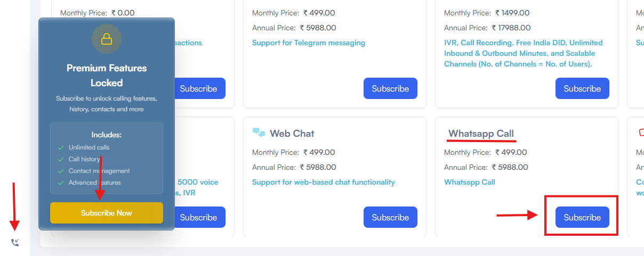
Task: Click Subscribe on the ₹0.00 monthly plan
Action: [x=198, y=88]
